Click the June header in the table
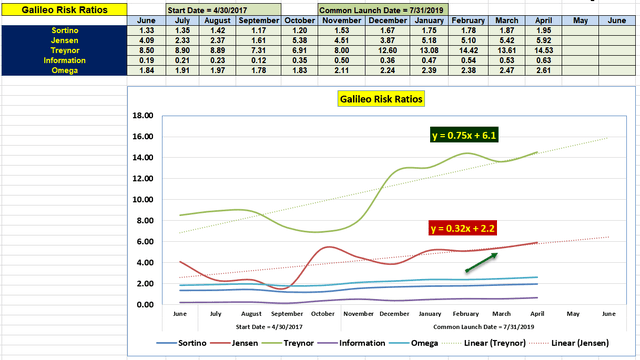This screenshot has height=360, width=640. coord(147,20)
